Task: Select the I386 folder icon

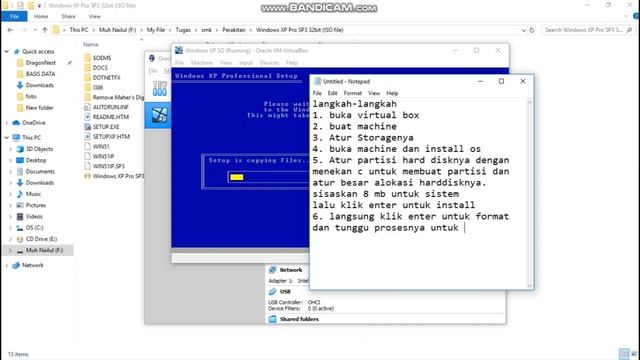Action: pos(87,87)
